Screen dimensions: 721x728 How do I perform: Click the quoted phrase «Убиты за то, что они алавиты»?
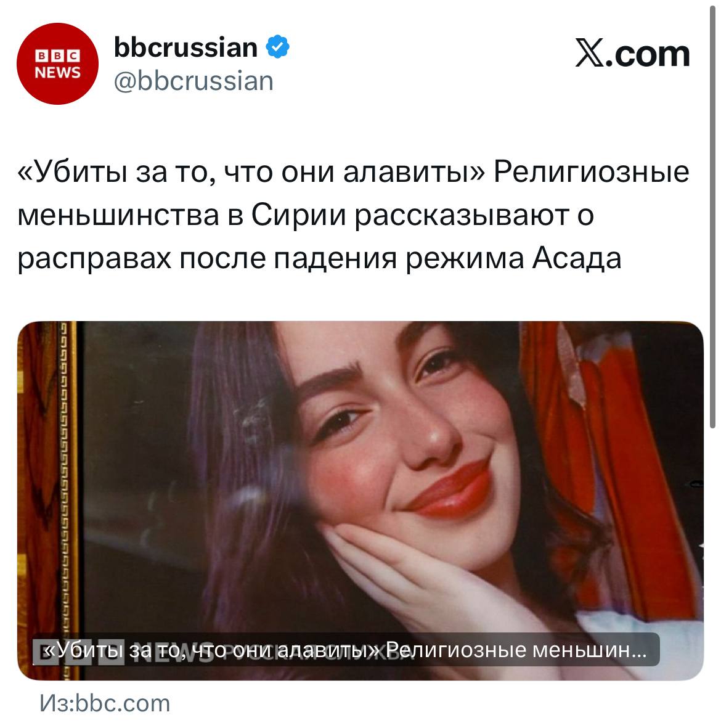[251, 172]
